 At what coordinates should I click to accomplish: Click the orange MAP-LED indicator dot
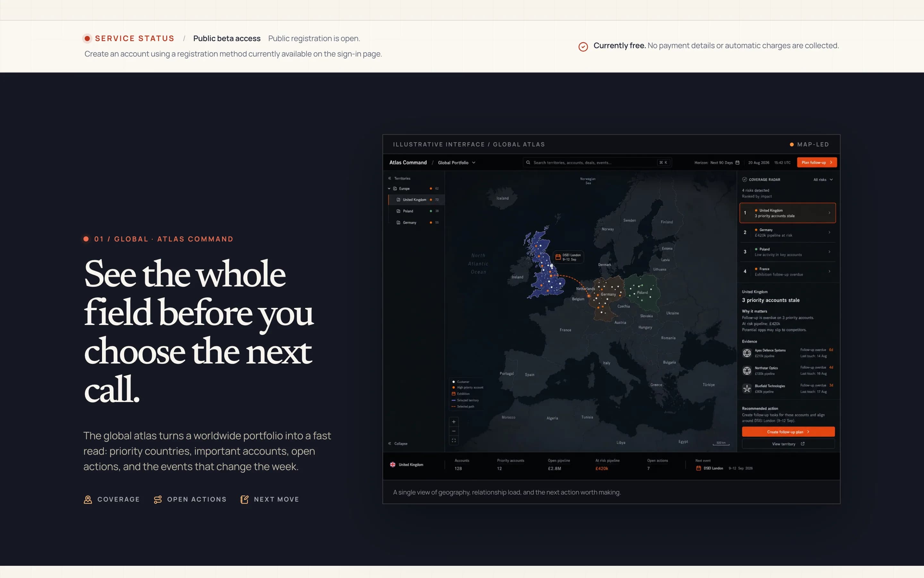point(791,144)
